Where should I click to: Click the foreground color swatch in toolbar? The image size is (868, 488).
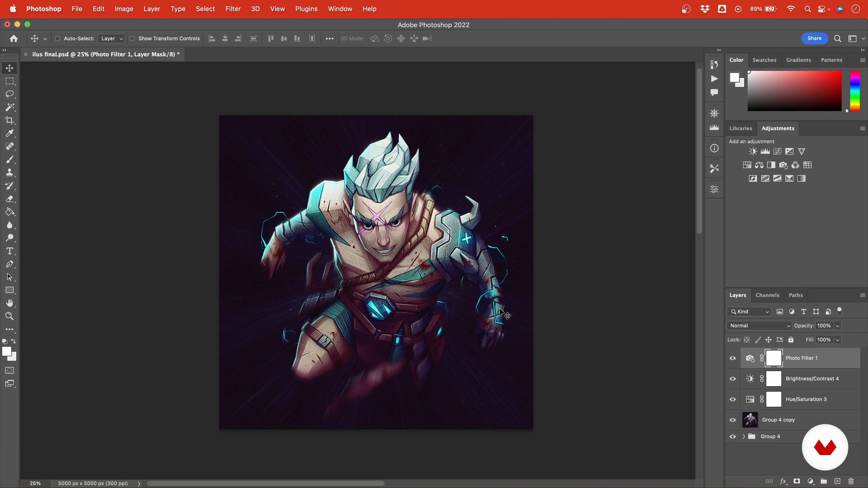pyautogui.click(x=6, y=351)
